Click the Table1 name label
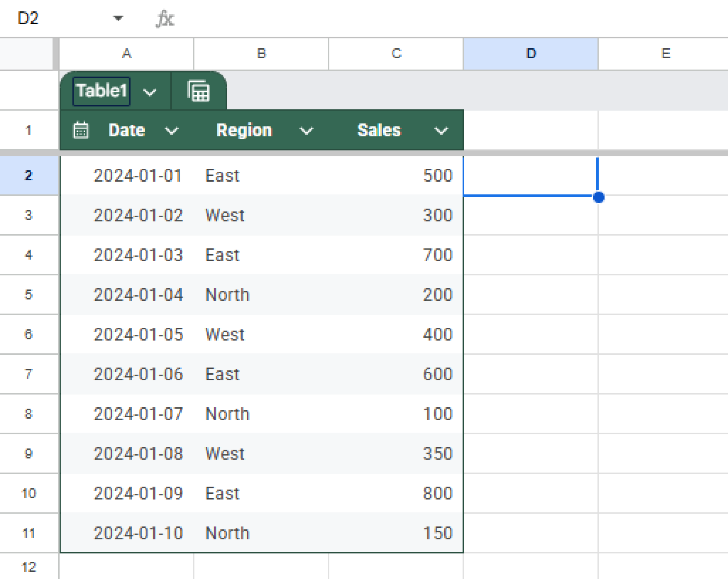This screenshot has width=728, height=579. coord(101,91)
